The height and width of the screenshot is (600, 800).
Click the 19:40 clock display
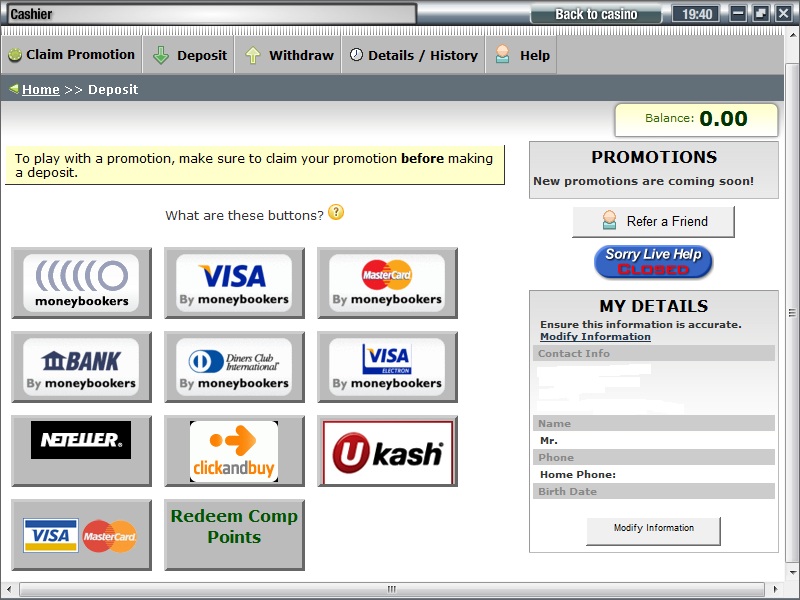(696, 14)
